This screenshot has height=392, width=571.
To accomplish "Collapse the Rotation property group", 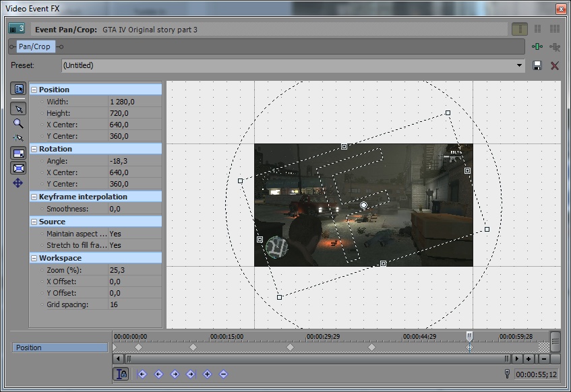I will tap(34, 149).
